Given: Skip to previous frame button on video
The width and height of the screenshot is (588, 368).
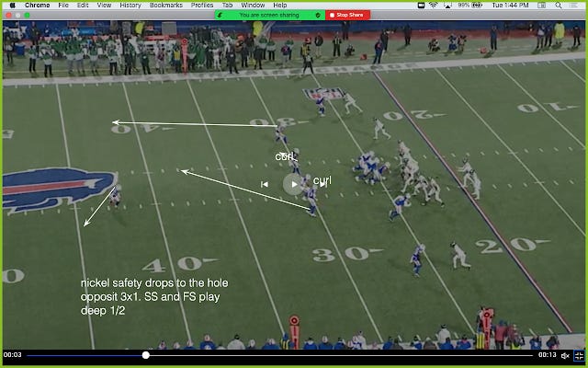Looking at the screenshot, I should point(265,184).
